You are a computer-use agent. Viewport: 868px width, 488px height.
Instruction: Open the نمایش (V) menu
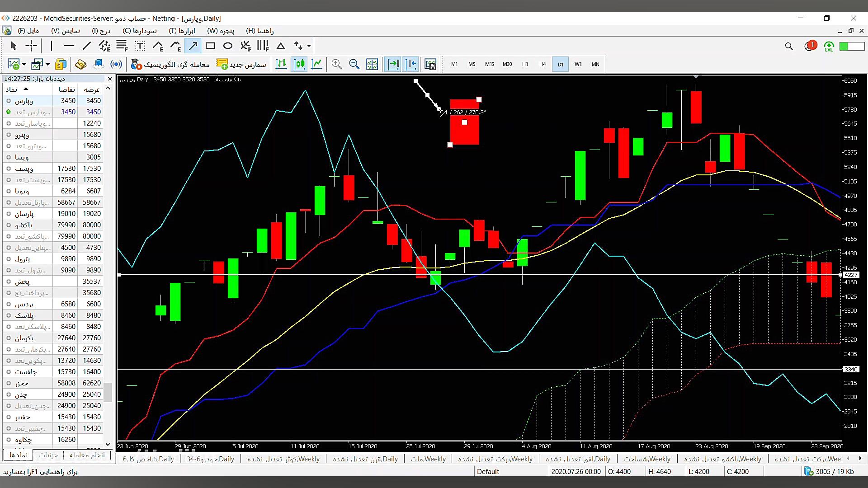point(66,31)
